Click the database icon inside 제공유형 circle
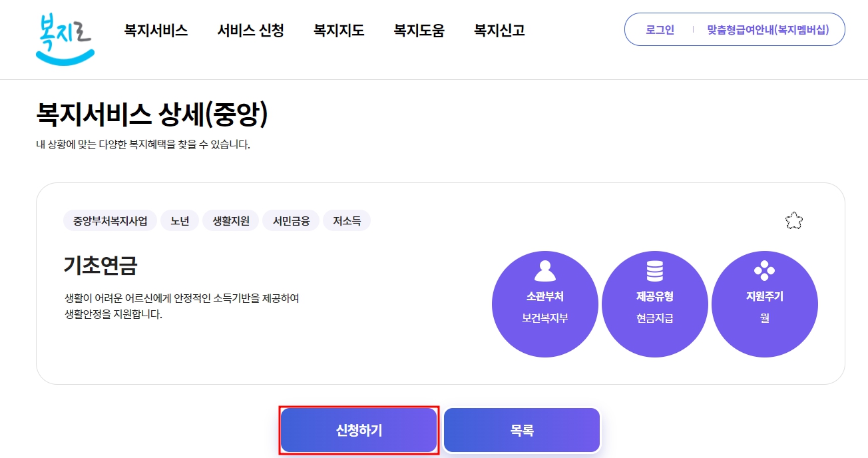868x458 pixels. pos(655,270)
